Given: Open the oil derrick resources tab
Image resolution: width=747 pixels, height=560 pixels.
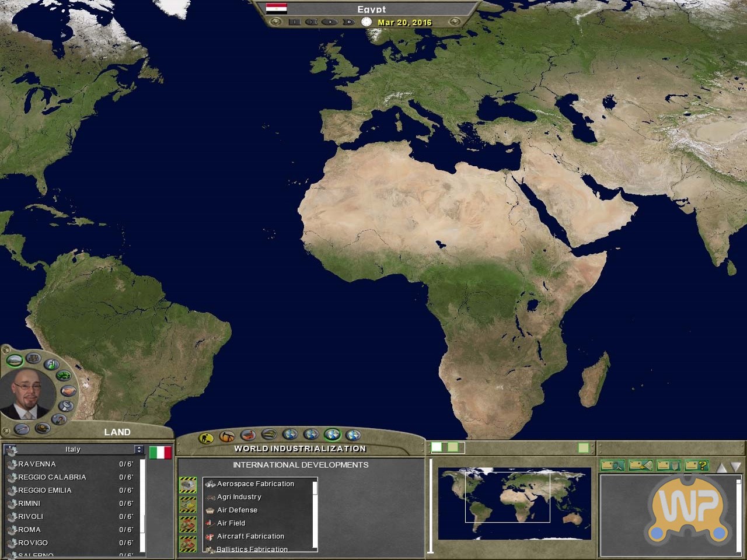Looking at the screenshot, I should [226, 436].
